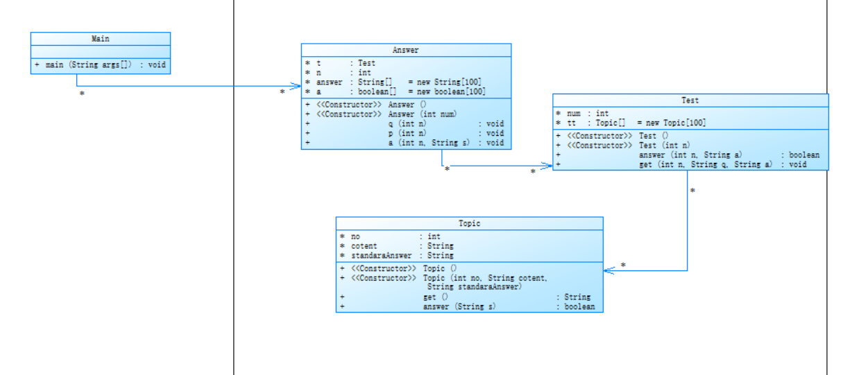
Task: Select the p (int n) method
Action: 406,133
